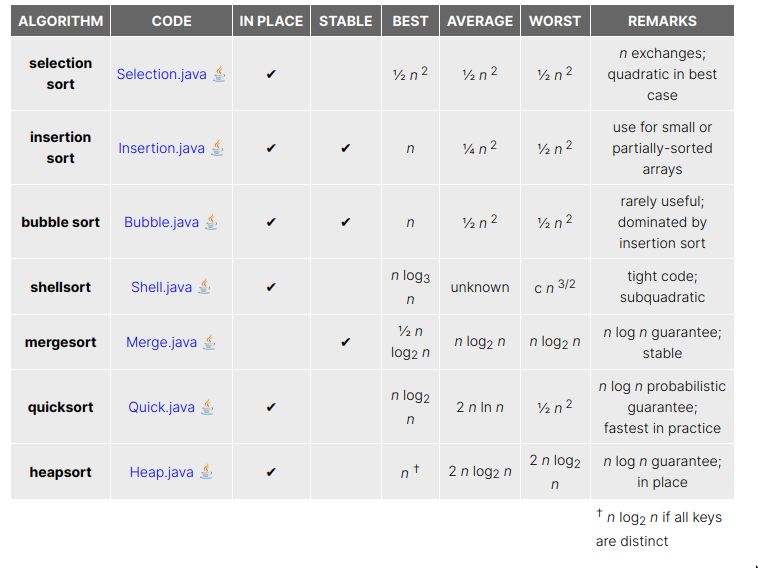Click the WORST column header
Image resolution: width=758 pixels, height=568 pixels.
(554, 21)
